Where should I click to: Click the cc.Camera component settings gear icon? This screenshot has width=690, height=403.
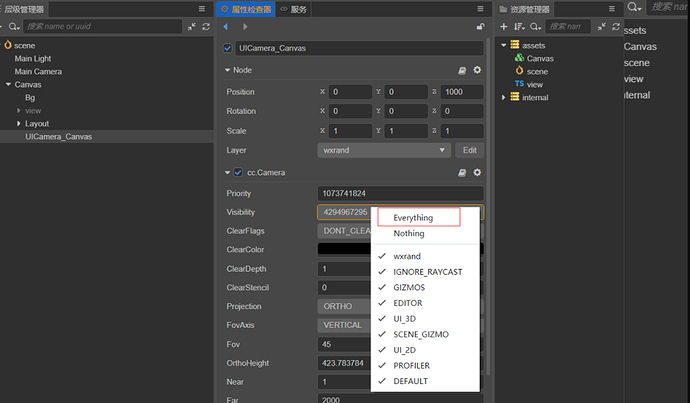tap(477, 172)
